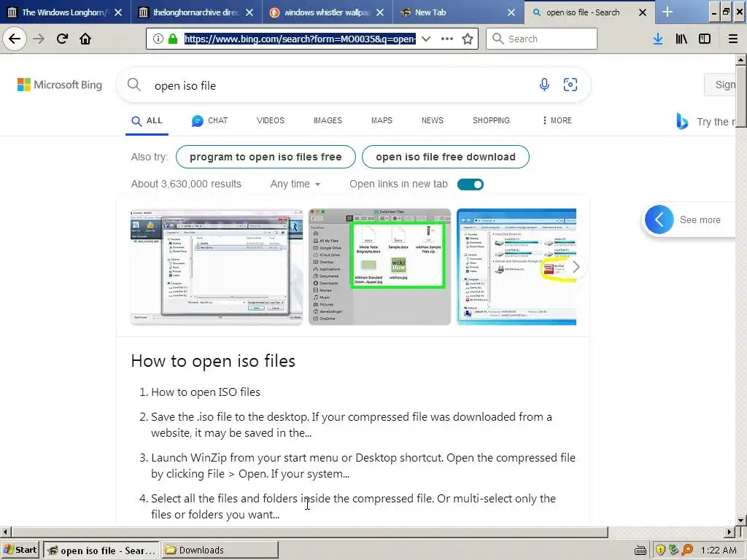
Task: Click the 'How to open iso files' heading
Action: [x=213, y=361]
